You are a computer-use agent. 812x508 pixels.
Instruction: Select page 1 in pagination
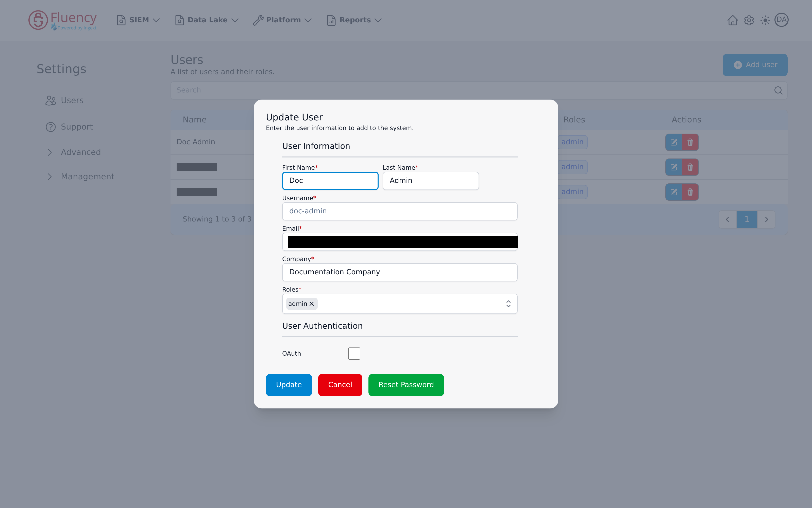tap(747, 219)
